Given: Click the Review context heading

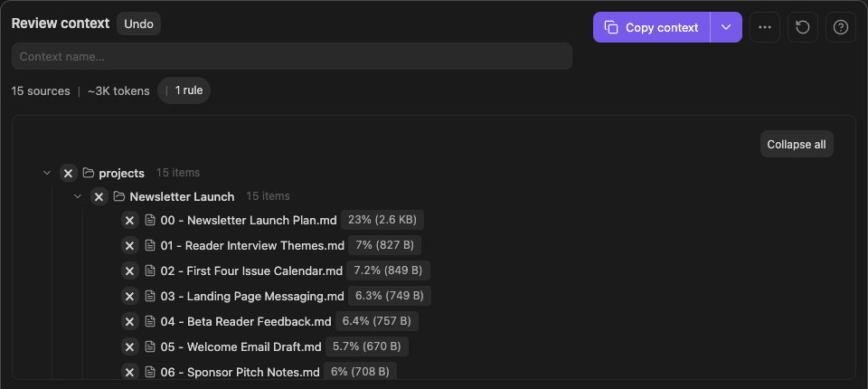Looking at the screenshot, I should click(x=61, y=24).
